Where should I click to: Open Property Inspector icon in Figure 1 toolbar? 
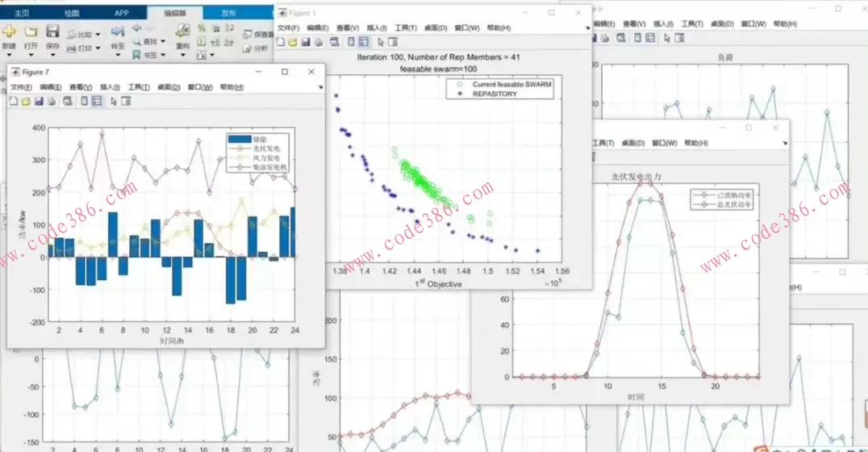[x=393, y=42]
